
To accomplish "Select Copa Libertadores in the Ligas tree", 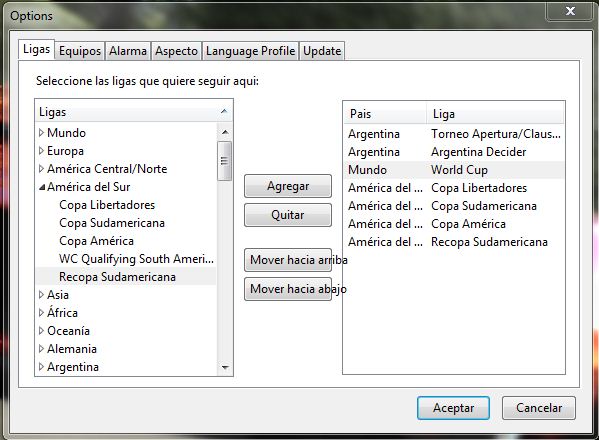I will [107, 205].
